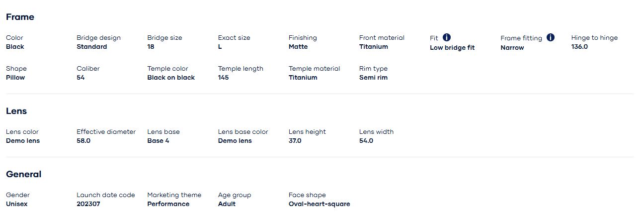
Task: Click the General section heading
Action: [23, 174]
